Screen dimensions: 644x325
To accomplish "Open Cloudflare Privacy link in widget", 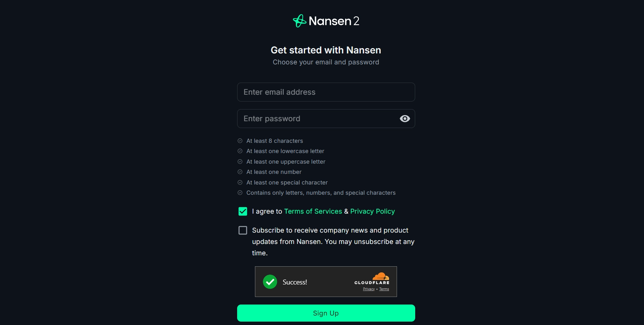I will pos(369,289).
